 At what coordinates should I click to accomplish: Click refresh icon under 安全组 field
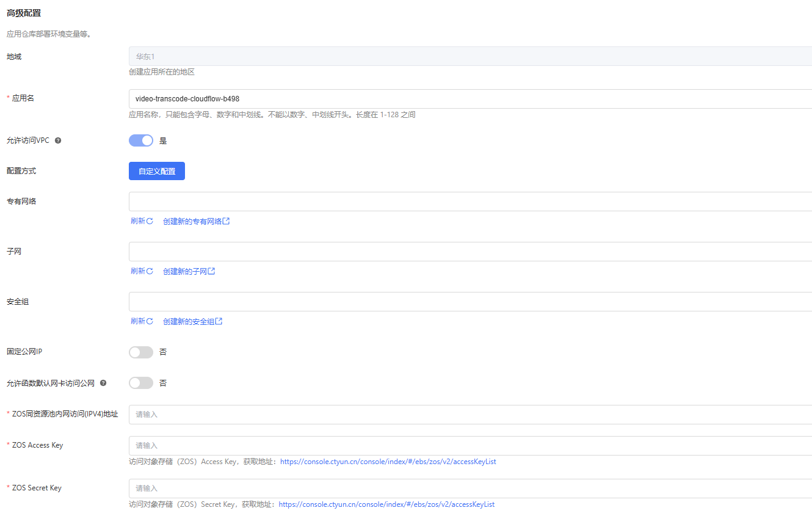point(150,321)
